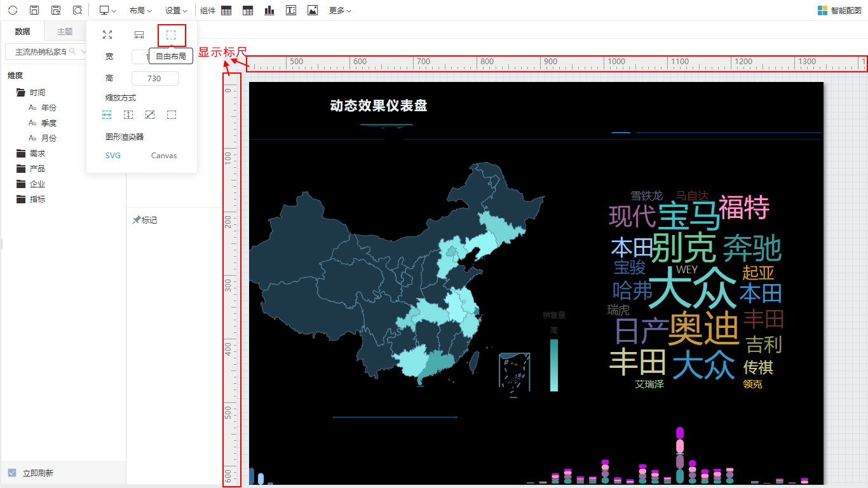The image size is (868, 488).
Task: Click the word 现代 in word cloud
Action: pos(632,217)
